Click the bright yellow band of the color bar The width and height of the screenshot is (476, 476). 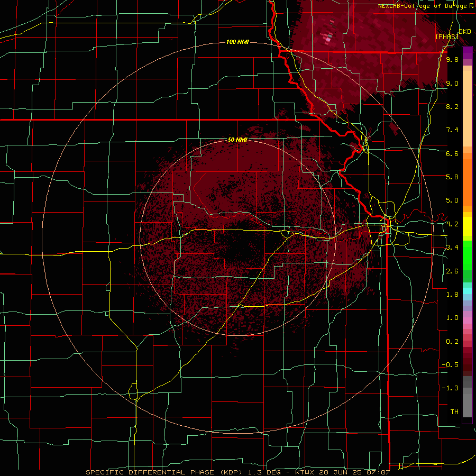tap(467, 226)
